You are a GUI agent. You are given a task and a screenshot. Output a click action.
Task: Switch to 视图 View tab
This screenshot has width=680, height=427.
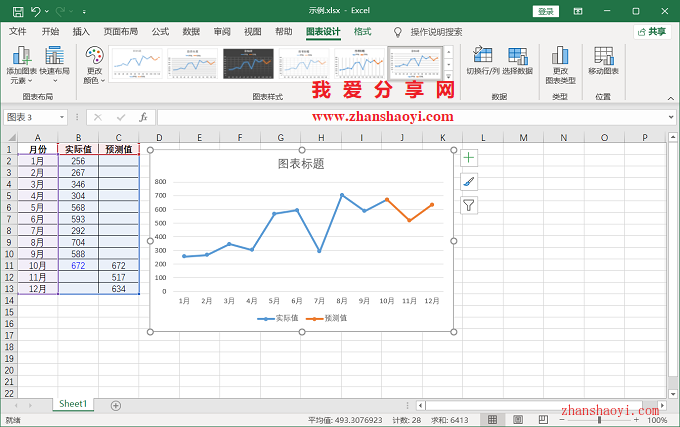[253, 32]
